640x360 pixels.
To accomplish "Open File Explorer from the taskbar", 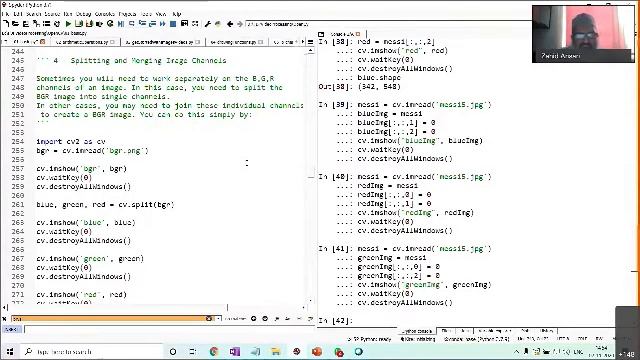I will tap(276, 351).
